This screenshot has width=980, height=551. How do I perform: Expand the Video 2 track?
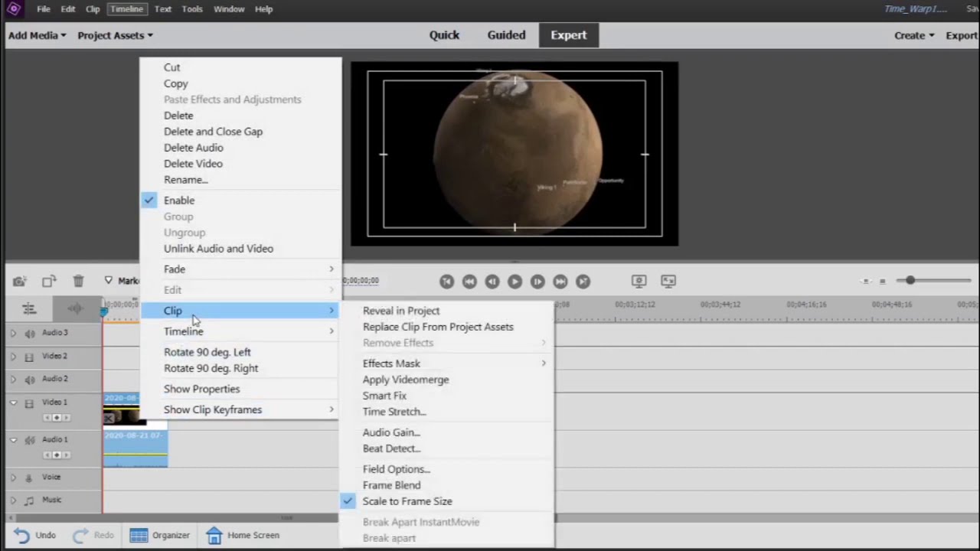(x=12, y=357)
